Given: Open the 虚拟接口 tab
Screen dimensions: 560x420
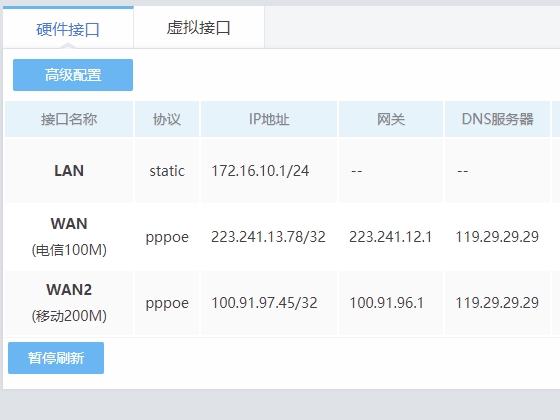Looking at the screenshot, I should point(199,28).
